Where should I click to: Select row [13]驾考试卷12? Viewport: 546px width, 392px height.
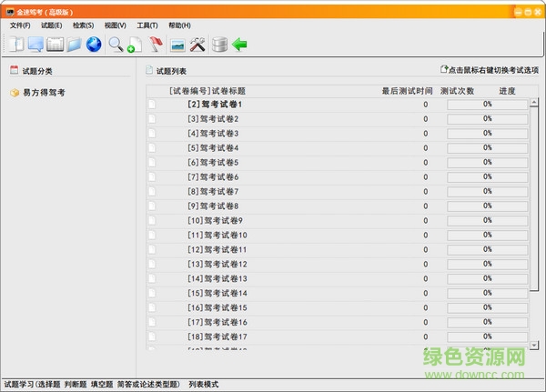pyautogui.click(x=338, y=264)
